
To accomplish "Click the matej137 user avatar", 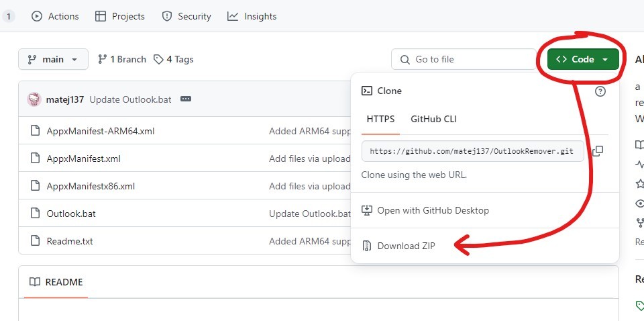I will tap(34, 99).
